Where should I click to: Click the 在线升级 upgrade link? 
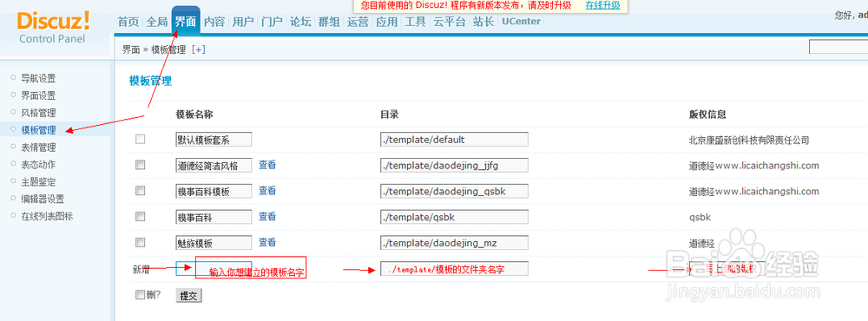pyautogui.click(x=603, y=5)
